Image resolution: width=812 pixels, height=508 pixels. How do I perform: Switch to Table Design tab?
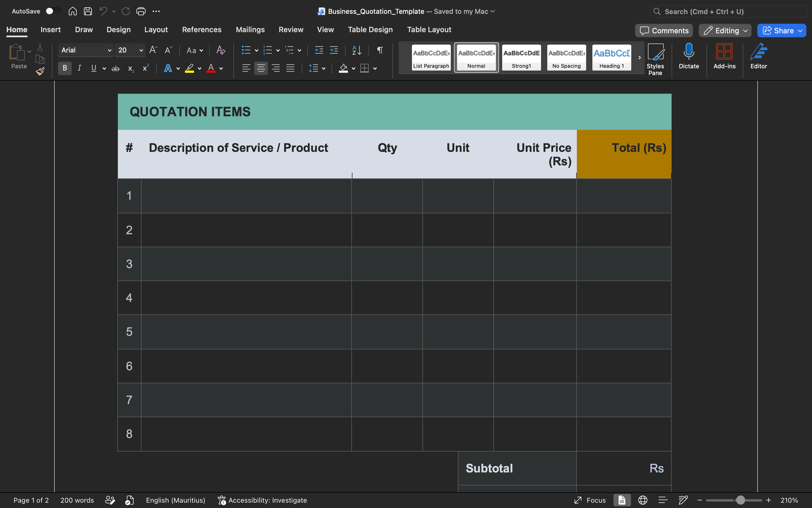370,30
